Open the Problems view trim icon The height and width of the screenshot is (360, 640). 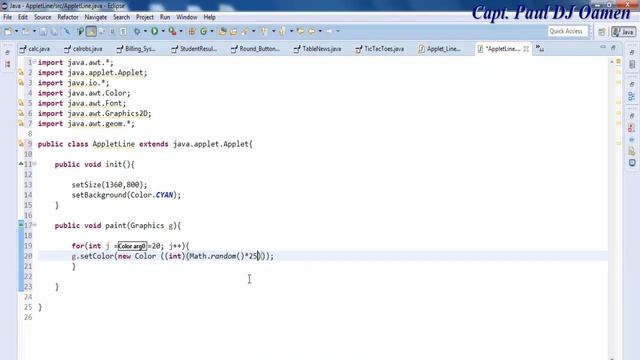click(x=632, y=128)
